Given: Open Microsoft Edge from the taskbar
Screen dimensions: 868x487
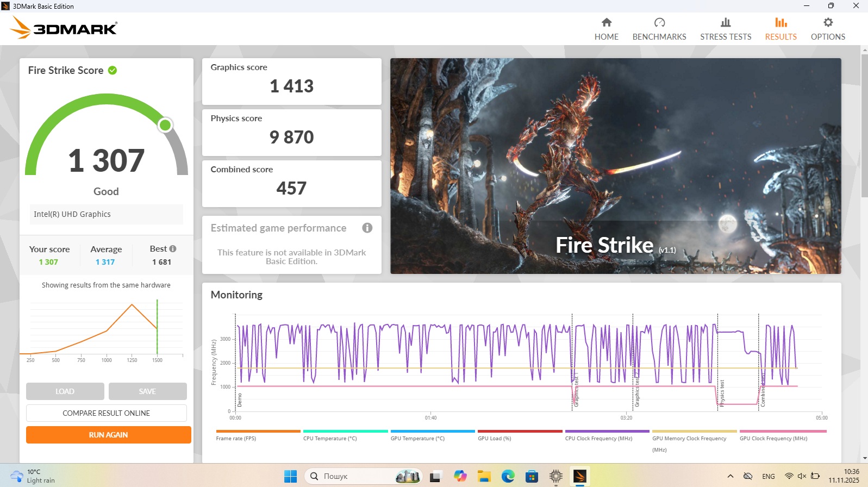Looking at the screenshot, I should [x=508, y=477].
